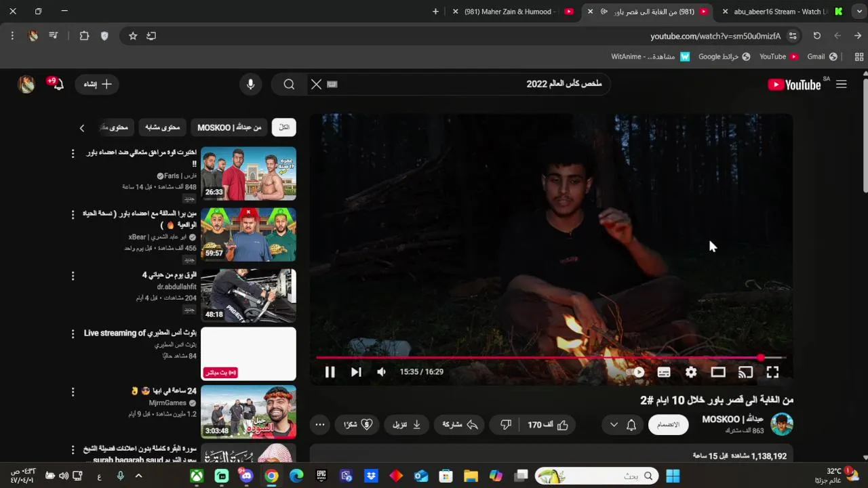Screen dimensions: 868x488
Task: Open options menu for Faris video
Action: pyautogui.click(x=73, y=154)
